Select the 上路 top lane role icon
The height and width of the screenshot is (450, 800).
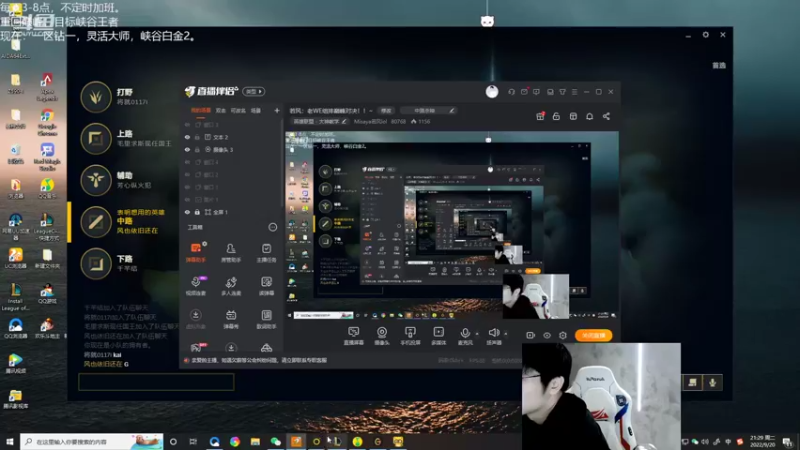(x=95, y=138)
